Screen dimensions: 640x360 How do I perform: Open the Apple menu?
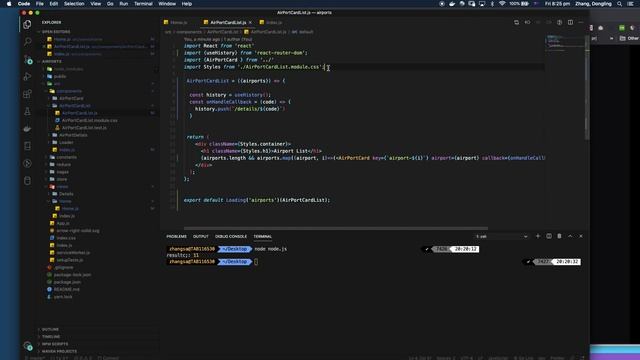[9, 4]
